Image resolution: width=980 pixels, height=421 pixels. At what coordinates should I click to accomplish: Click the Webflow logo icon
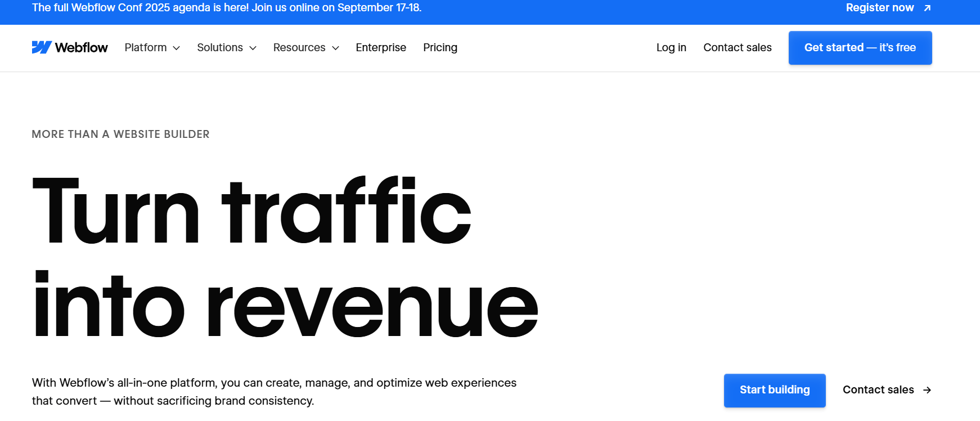42,47
